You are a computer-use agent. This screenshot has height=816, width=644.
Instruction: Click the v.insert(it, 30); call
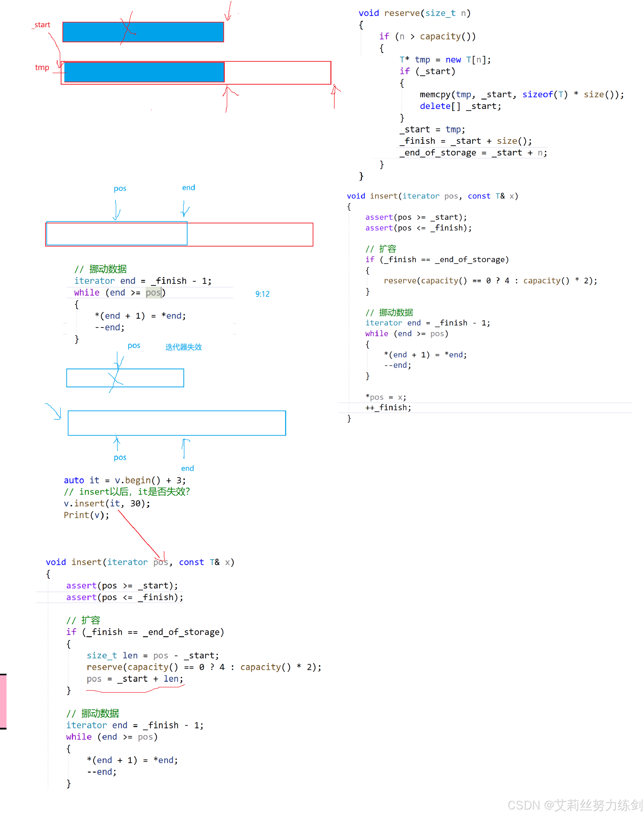point(107,504)
